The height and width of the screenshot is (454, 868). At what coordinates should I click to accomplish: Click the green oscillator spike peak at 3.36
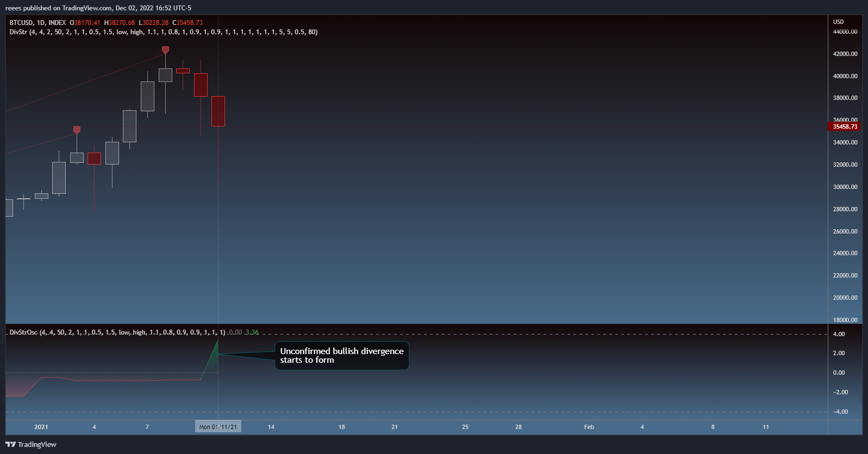(218, 340)
